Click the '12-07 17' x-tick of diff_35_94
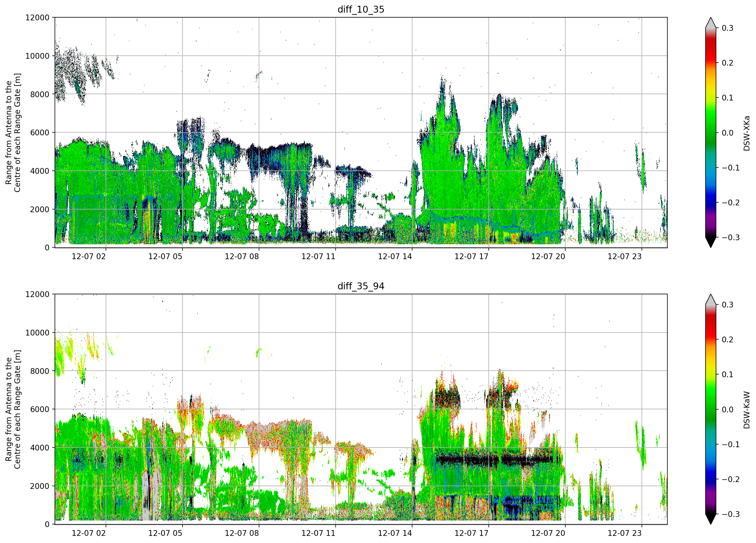This screenshot has height=543, width=756. pos(471,533)
